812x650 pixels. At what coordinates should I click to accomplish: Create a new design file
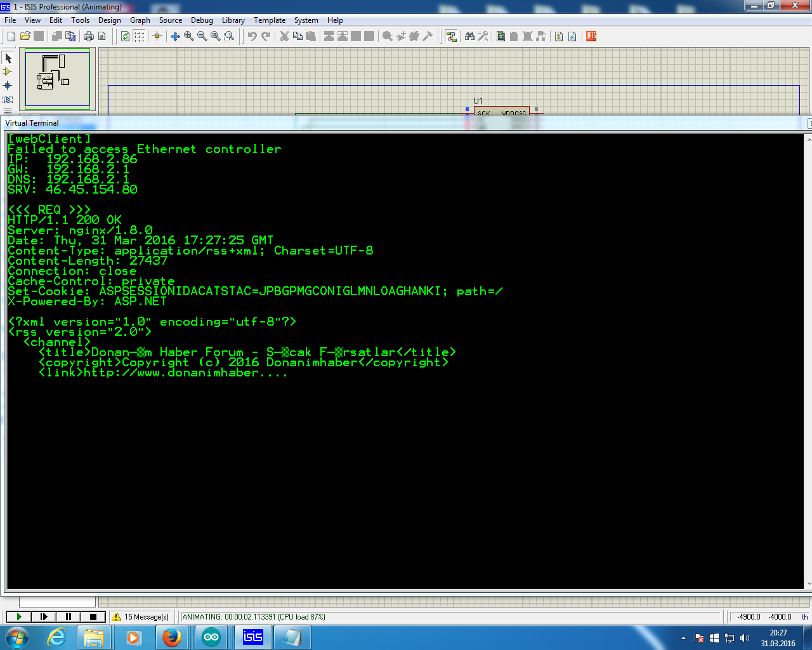[11, 37]
